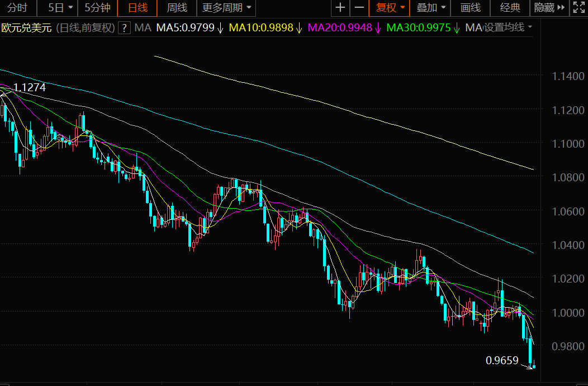Switch to the 分时 intraday tab
This screenshot has height=386, width=588.
pos(17,8)
